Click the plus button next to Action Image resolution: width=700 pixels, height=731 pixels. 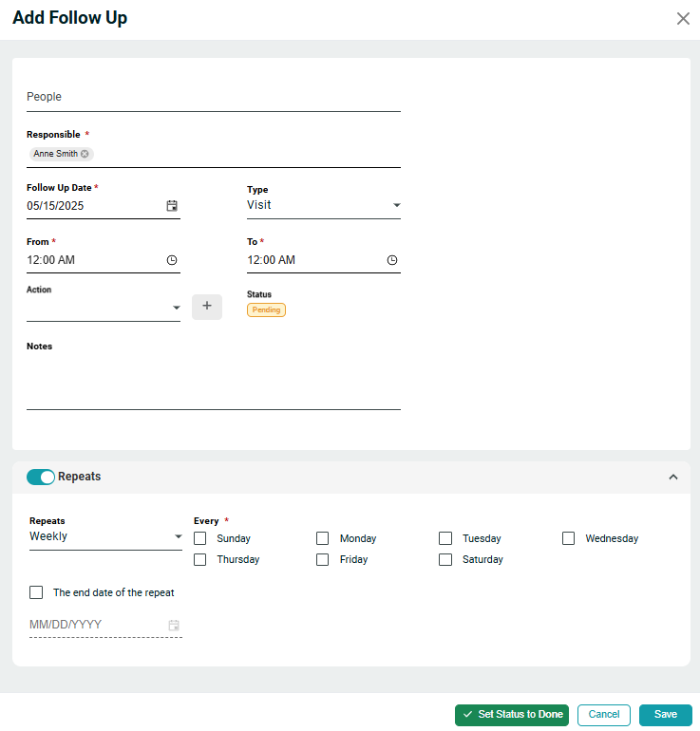click(207, 306)
